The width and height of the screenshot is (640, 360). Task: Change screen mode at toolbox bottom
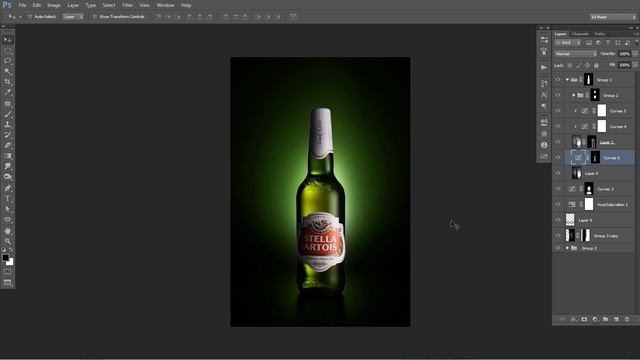coord(7,282)
